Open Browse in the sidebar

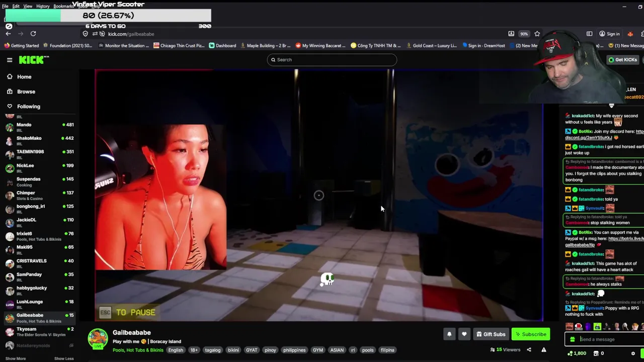point(26,92)
